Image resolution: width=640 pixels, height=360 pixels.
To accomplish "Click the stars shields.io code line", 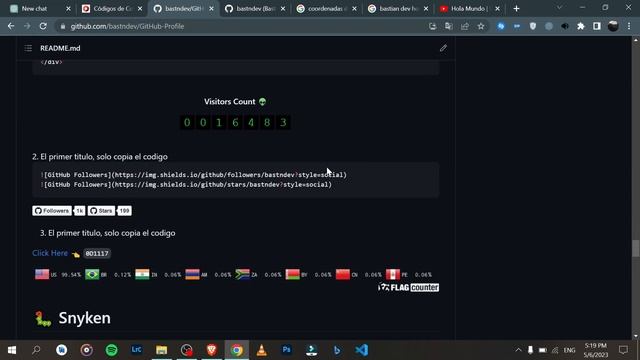I will pos(186,184).
